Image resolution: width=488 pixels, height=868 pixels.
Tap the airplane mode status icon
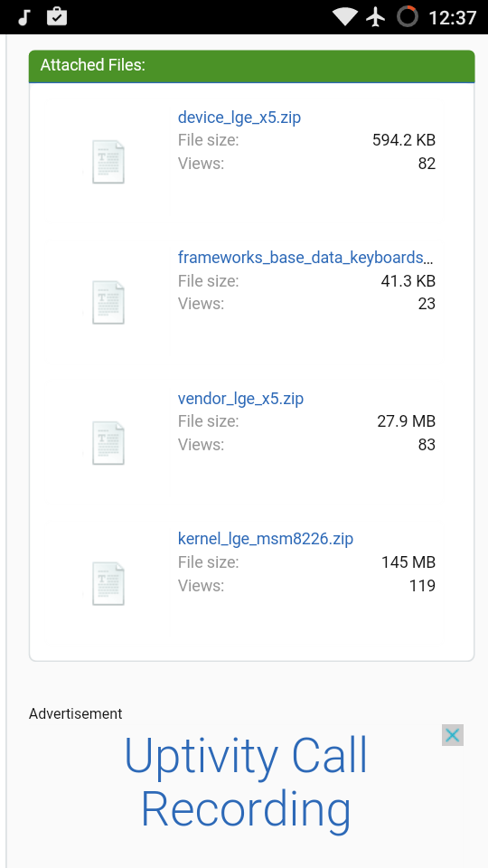376,17
